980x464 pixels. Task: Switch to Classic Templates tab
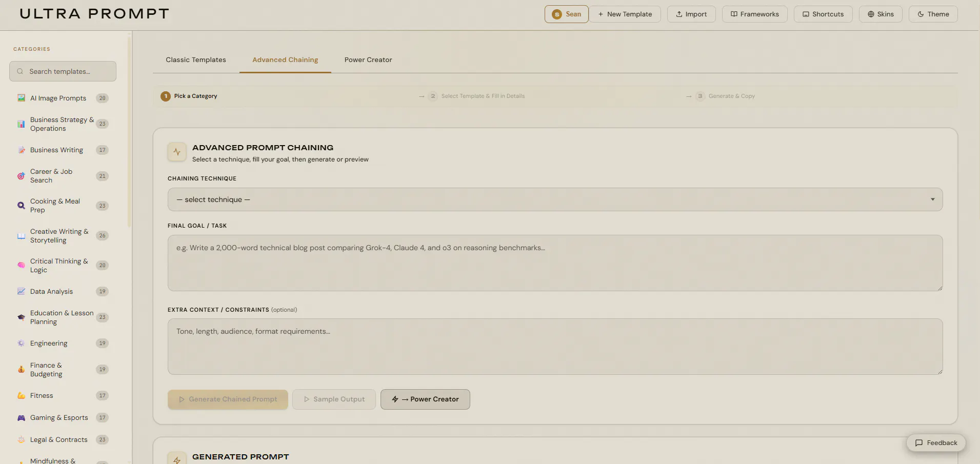(x=196, y=60)
